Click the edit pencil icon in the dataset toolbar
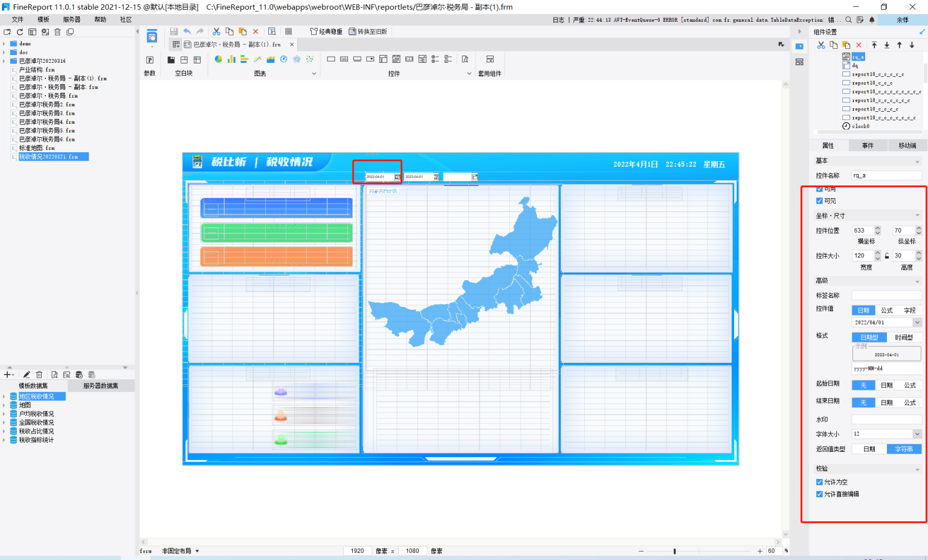This screenshot has width=928, height=560. pos(27,375)
